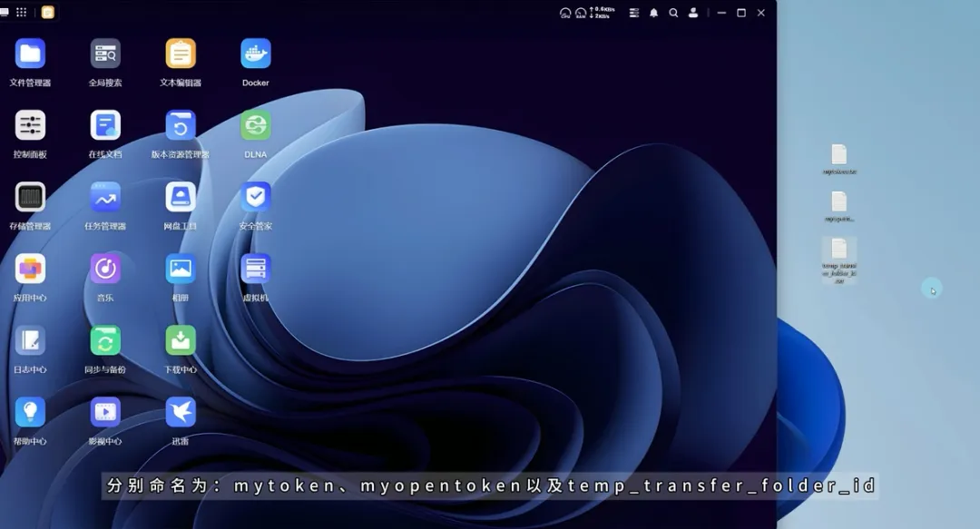Launch the Docker app

(256, 54)
